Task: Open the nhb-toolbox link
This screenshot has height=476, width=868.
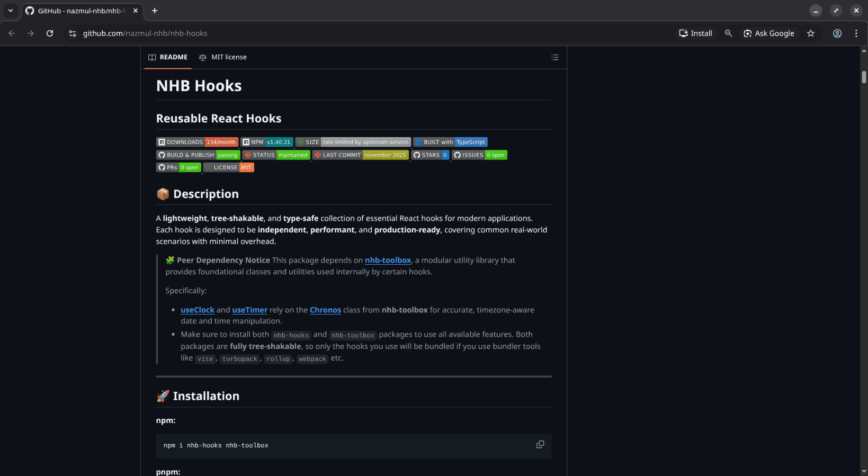Action: click(x=388, y=260)
